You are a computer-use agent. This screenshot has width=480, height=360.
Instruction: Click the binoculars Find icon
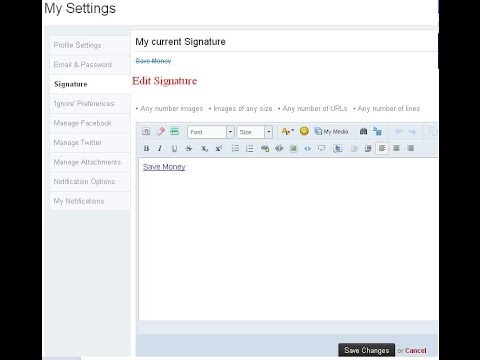click(x=363, y=131)
